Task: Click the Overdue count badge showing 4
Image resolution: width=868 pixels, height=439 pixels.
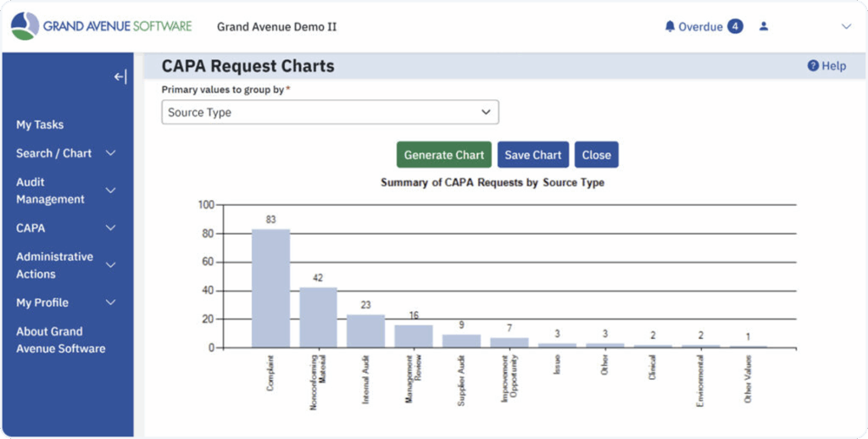Action: [735, 26]
